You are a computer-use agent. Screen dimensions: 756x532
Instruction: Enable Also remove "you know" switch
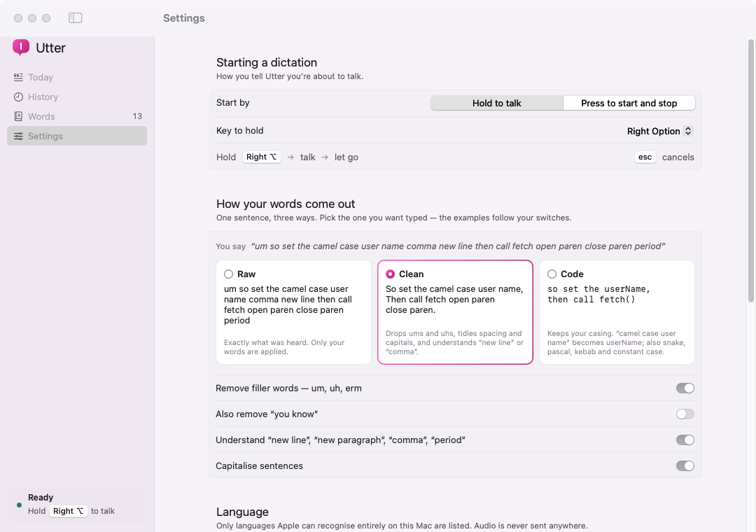(685, 414)
